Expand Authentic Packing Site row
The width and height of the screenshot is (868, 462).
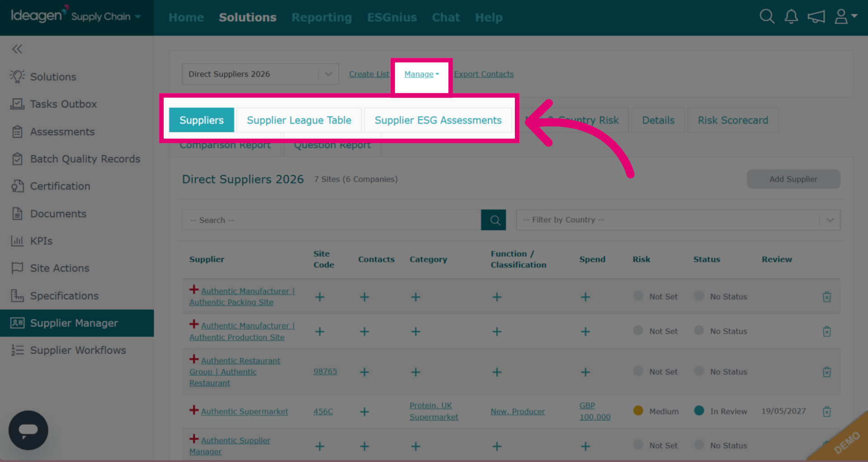tap(194, 289)
